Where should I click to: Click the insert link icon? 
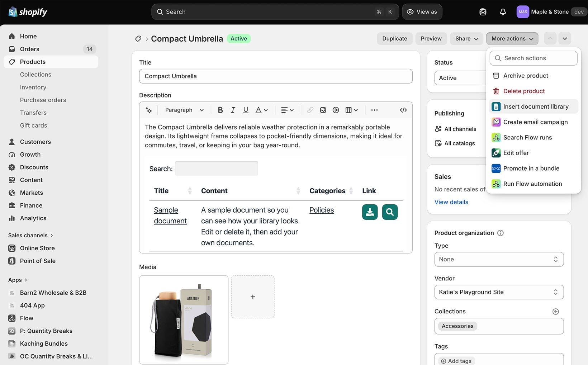[x=310, y=110]
